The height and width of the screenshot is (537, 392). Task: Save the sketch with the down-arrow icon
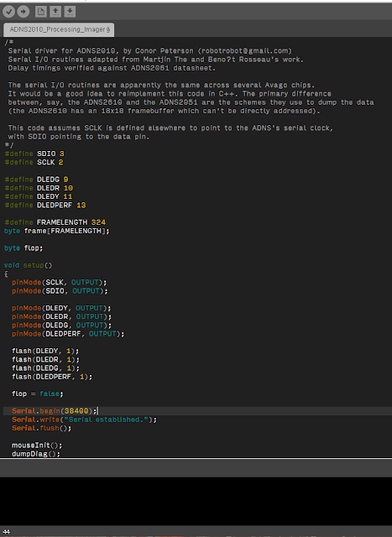70,12
